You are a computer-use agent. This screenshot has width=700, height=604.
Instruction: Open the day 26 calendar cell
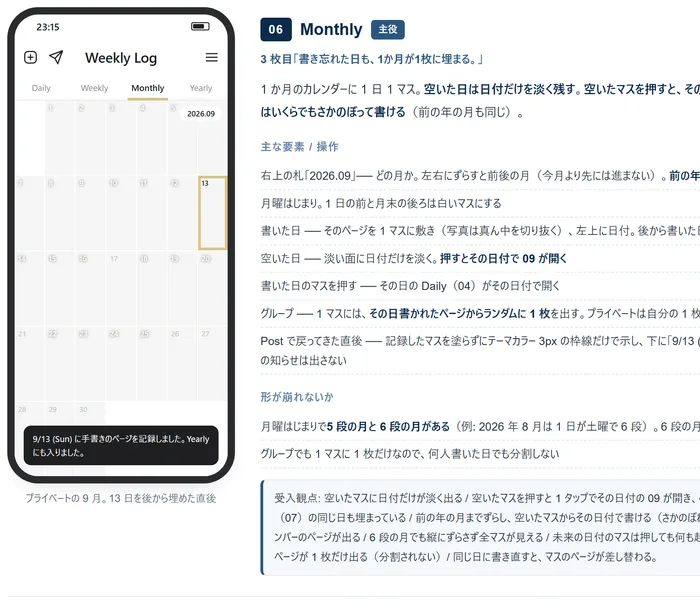(x=182, y=364)
